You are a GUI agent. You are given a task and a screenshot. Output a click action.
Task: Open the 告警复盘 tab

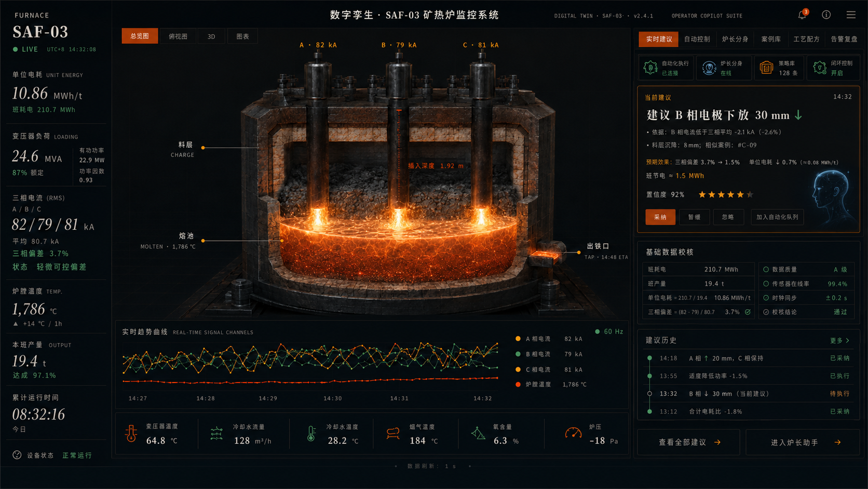pos(844,39)
